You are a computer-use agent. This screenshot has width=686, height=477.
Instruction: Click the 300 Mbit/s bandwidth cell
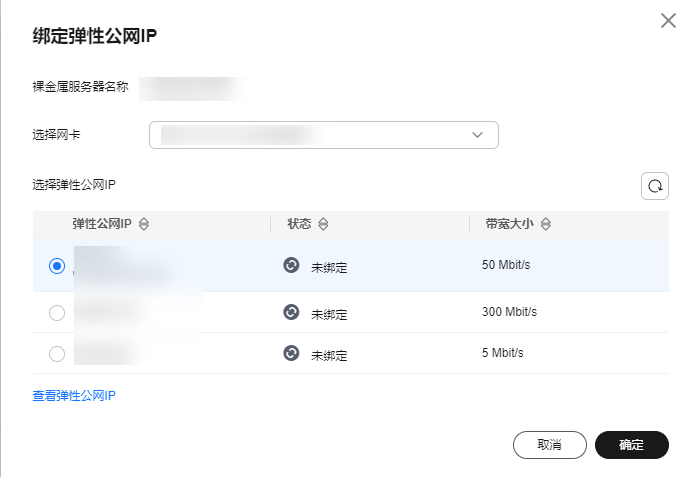509,312
